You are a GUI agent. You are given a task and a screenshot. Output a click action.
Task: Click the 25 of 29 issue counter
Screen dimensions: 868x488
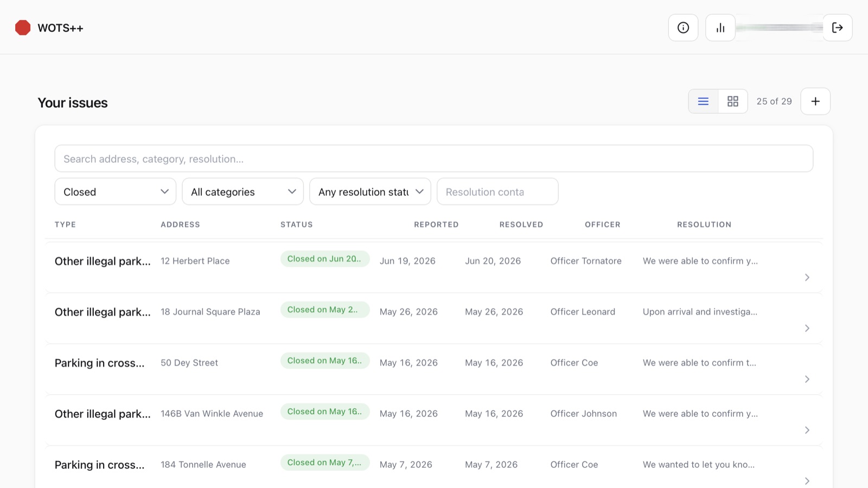point(774,101)
